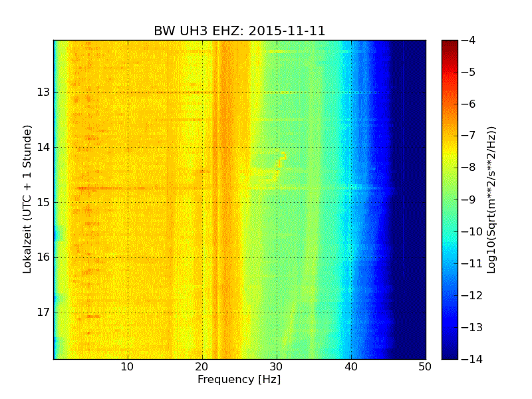Click the y-axis tick label '15'
This screenshot has width=532, height=399.
[x=43, y=202]
